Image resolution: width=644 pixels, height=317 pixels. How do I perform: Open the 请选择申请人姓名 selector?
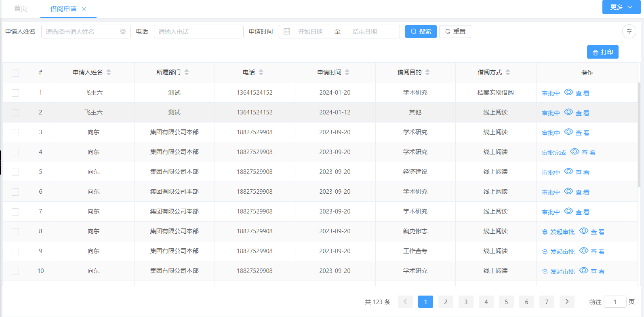point(86,32)
